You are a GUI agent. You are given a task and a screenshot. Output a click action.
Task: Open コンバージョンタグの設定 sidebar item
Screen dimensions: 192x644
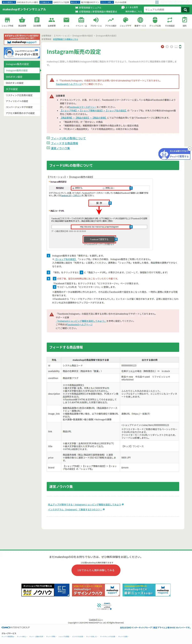(22, 107)
